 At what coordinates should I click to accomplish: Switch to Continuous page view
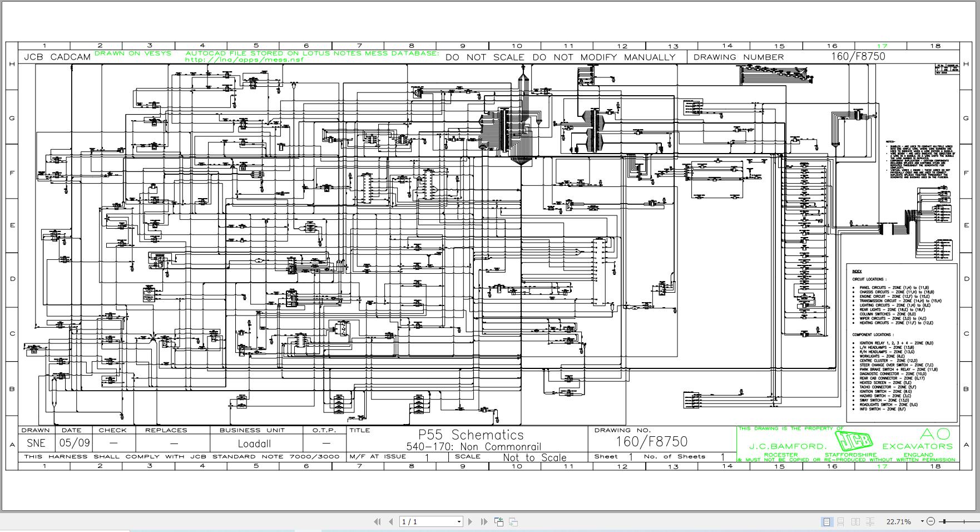pos(841,521)
